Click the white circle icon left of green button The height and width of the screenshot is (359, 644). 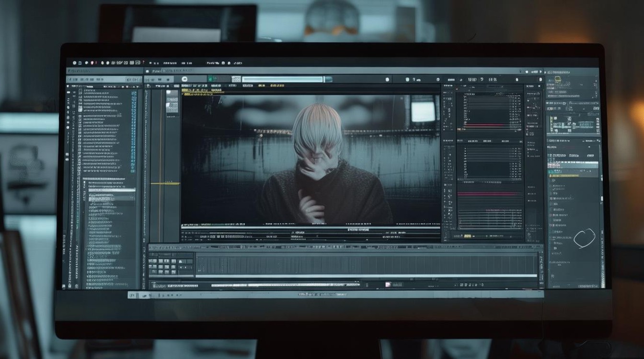(x=184, y=79)
